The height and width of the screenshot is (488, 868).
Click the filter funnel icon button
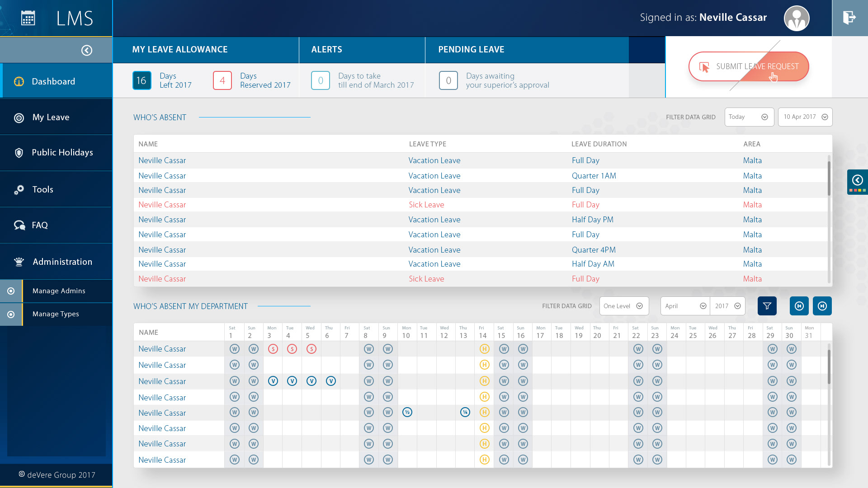pyautogui.click(x=767, y=306)
